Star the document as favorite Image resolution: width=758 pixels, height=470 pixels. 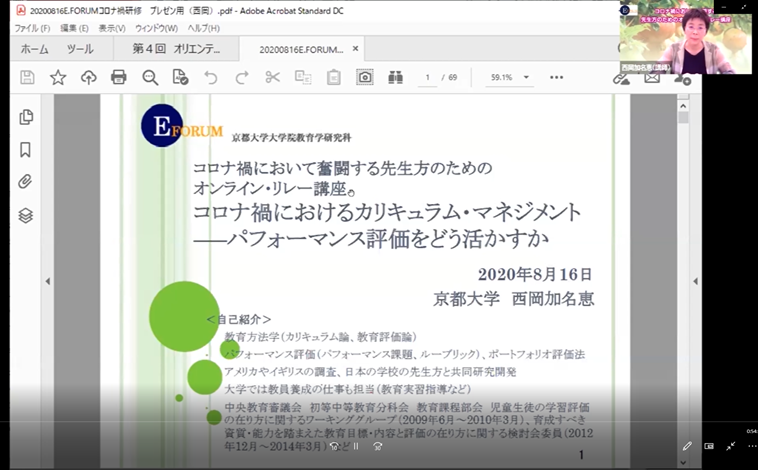[x=58, y=77]
